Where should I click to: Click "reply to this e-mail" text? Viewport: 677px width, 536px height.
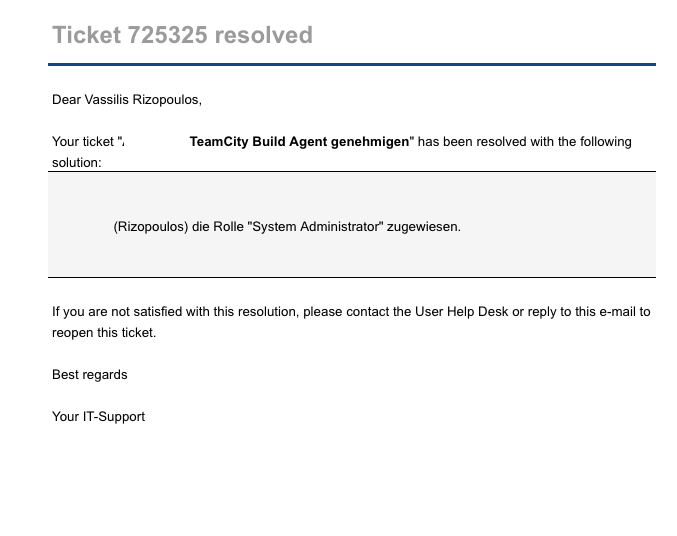coord(582,311)
